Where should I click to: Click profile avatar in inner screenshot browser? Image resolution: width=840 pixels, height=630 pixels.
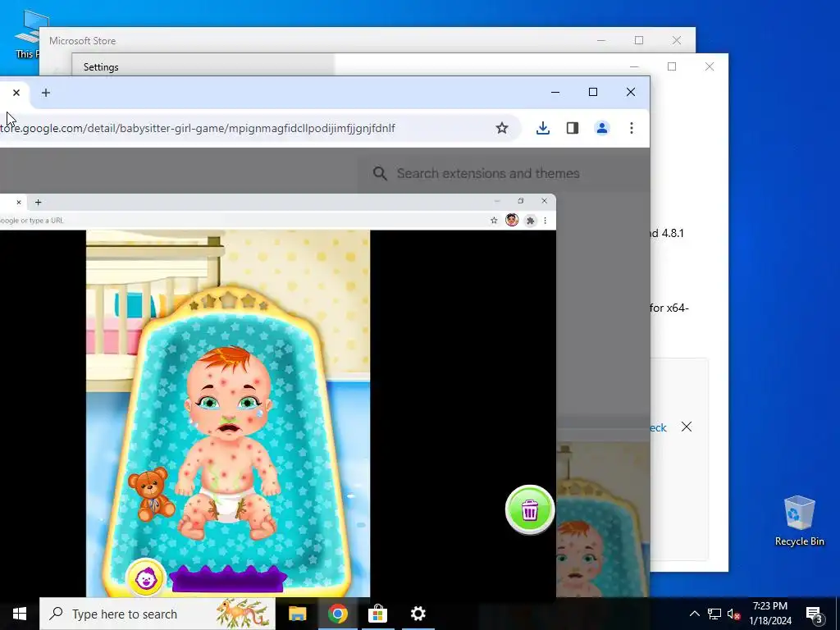tap(512, 220)
